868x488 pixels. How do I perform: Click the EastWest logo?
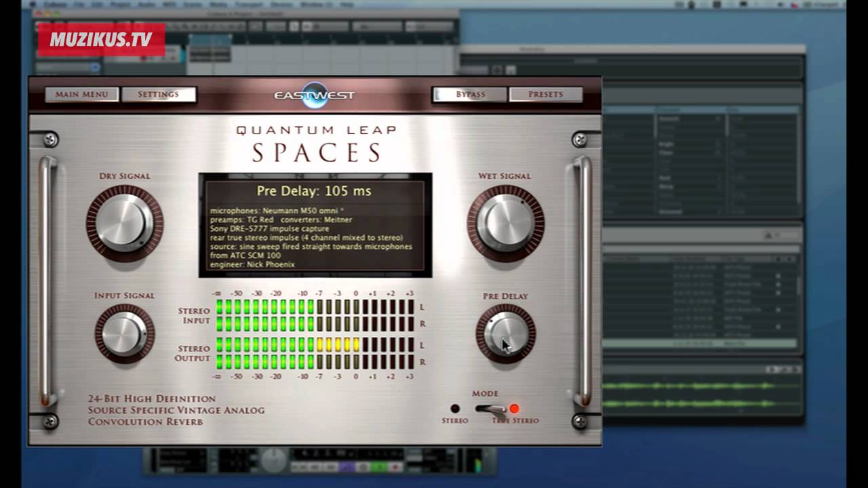point(314,94)
